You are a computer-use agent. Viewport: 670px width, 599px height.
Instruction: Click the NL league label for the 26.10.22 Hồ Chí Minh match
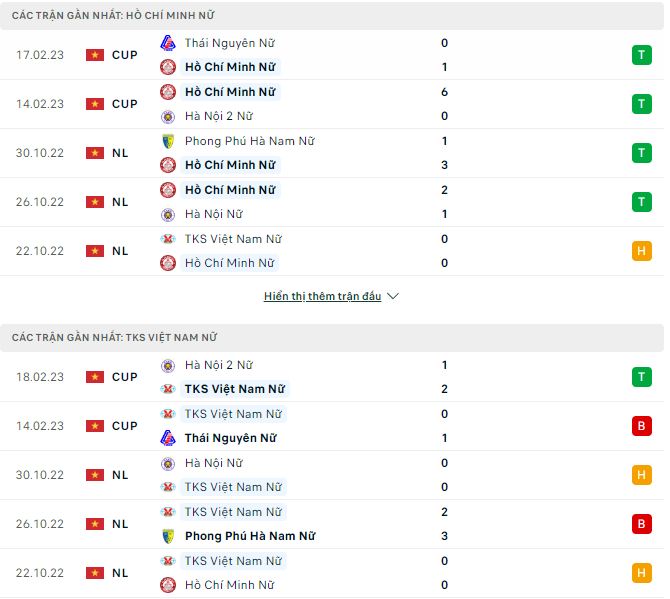point(120,202)
